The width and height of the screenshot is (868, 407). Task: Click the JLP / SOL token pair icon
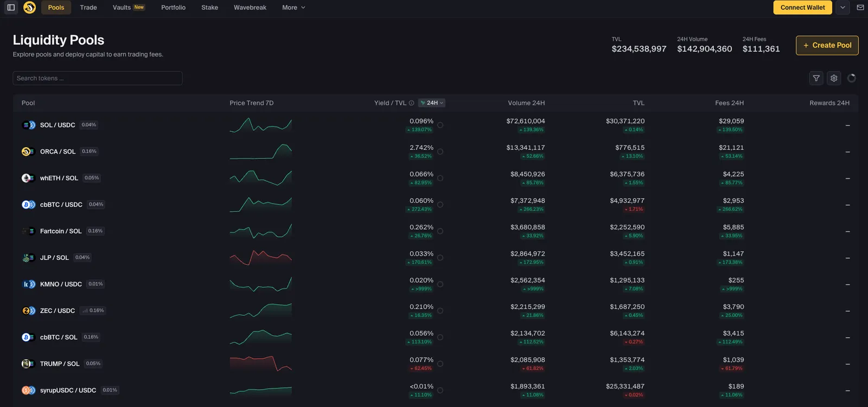[x=29, y=258]
